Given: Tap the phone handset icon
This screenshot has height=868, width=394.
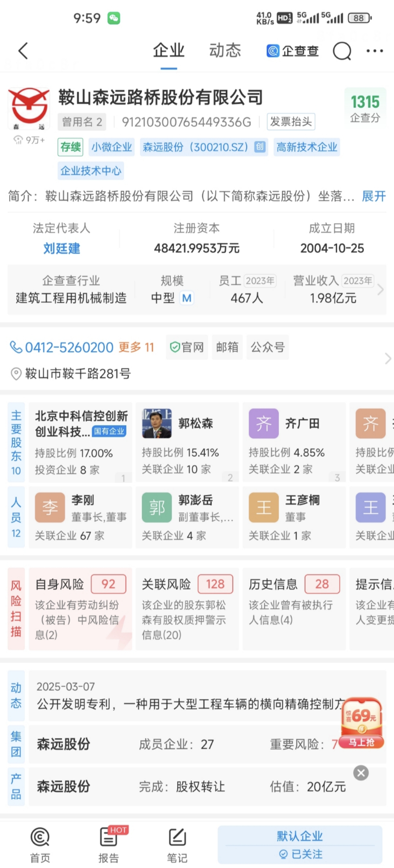Looking at the screenshot, I should pos(16,347).
